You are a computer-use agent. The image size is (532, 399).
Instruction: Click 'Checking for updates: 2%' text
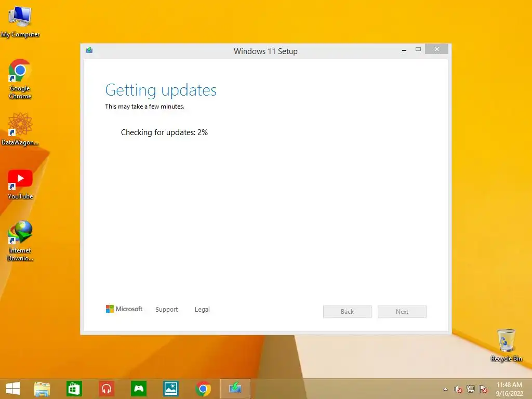coord(164,132)
